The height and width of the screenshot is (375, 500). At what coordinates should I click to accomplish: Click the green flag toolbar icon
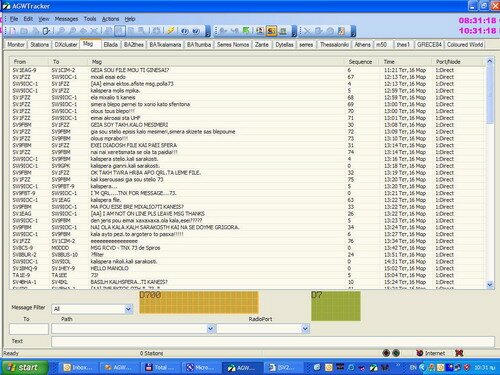tap(246, 31)
